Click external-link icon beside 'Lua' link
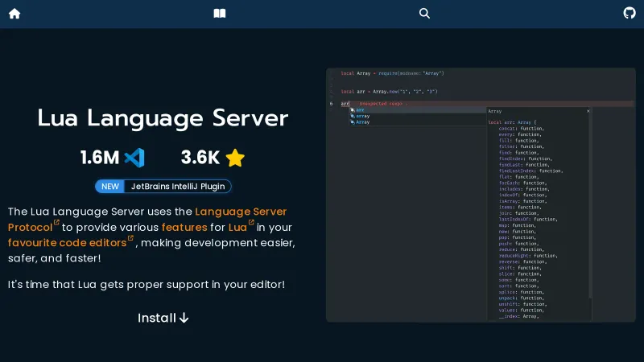This screenshot has height=362, width=644. tap(251, 223)
